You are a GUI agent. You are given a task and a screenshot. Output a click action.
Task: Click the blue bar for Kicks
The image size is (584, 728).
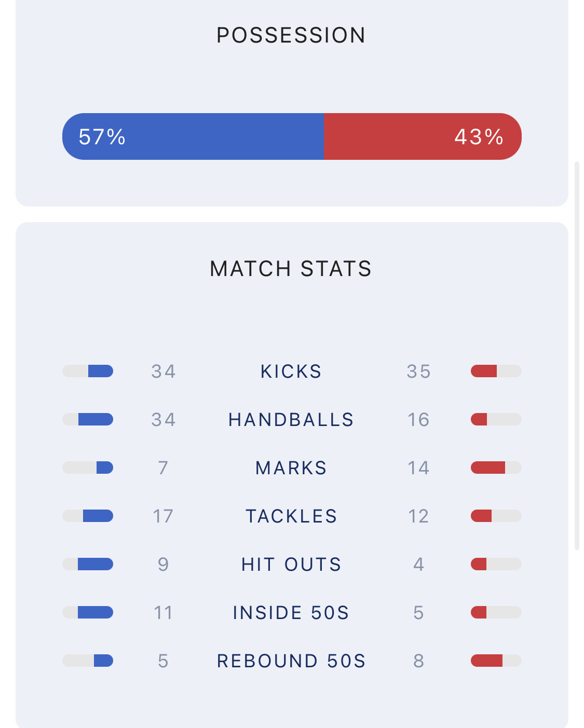(100, 371)
